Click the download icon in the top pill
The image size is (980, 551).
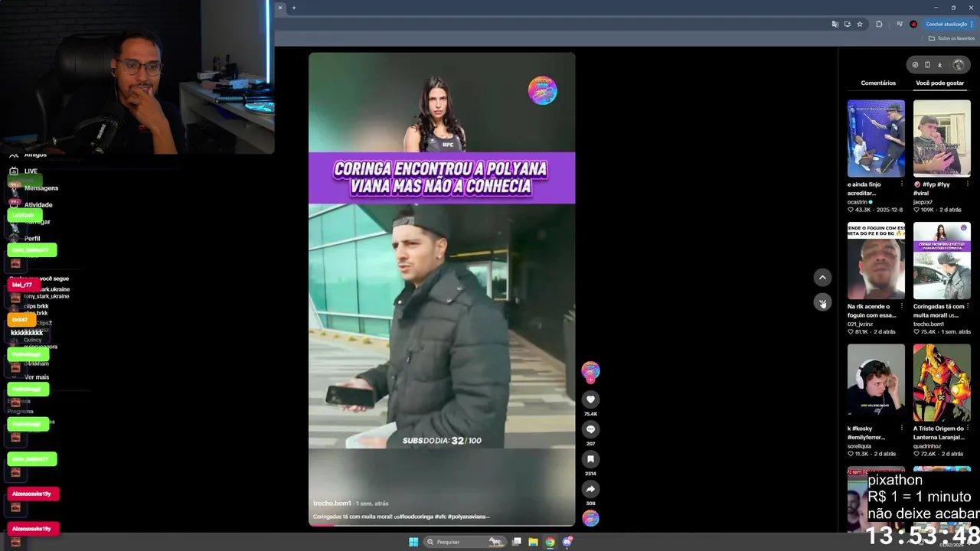[940, 65]
